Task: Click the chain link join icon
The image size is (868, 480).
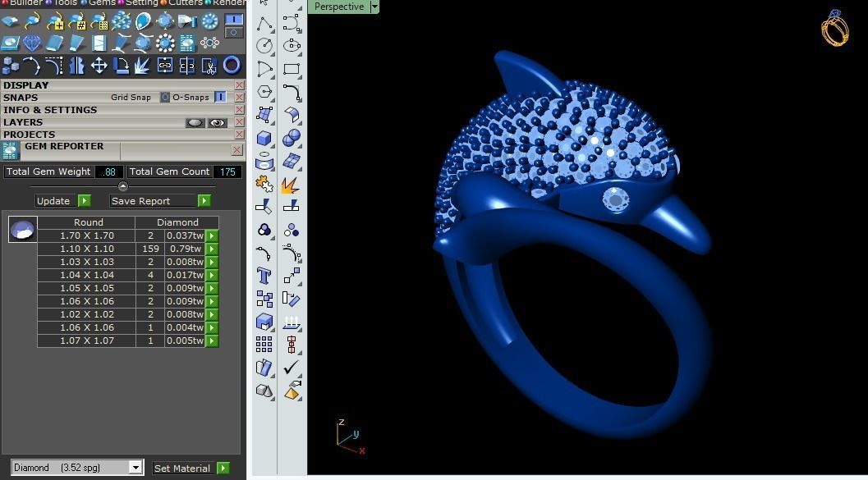Action: point(165,66)
